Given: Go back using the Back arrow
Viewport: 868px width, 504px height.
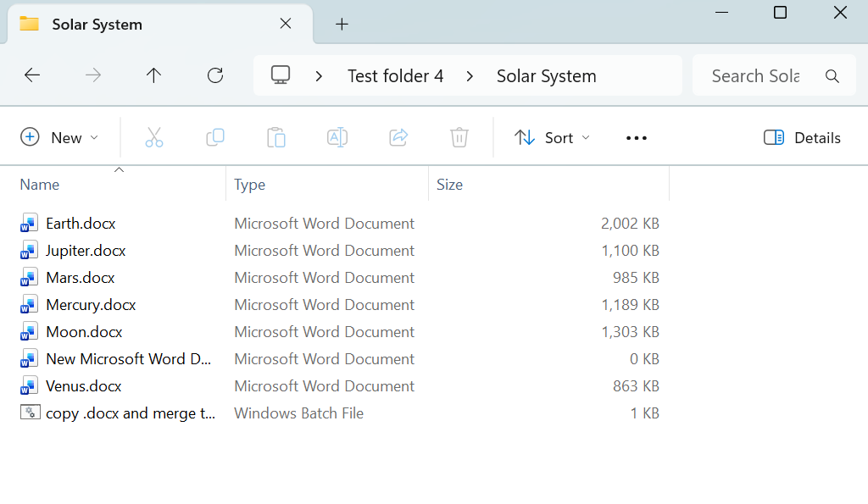Looking at the screenshot, I should point(32,75).
